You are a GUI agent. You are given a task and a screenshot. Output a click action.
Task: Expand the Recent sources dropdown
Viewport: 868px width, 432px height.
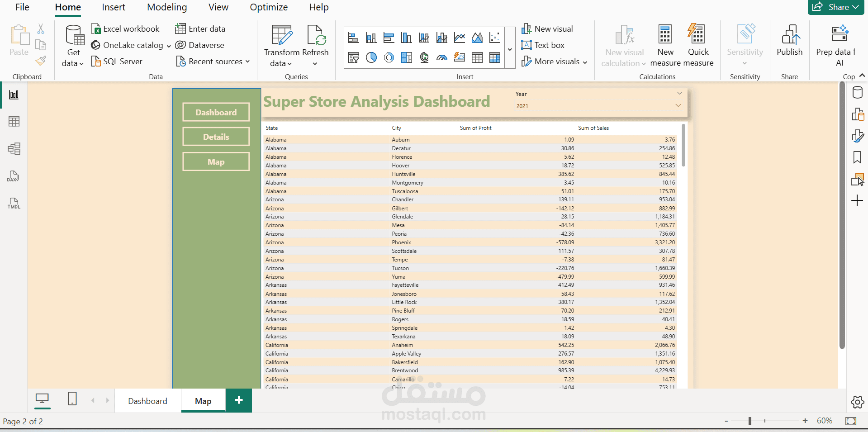point(247,62)
